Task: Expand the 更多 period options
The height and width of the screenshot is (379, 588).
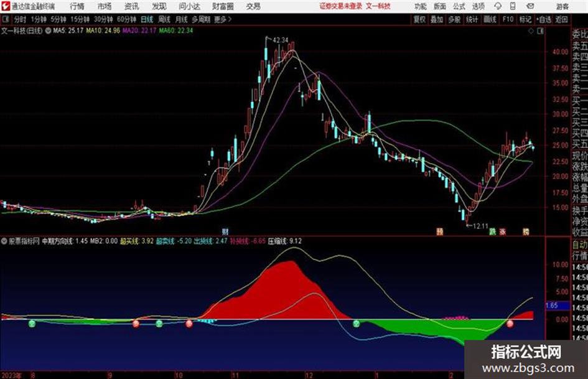Action: click(x=223, y=19)
